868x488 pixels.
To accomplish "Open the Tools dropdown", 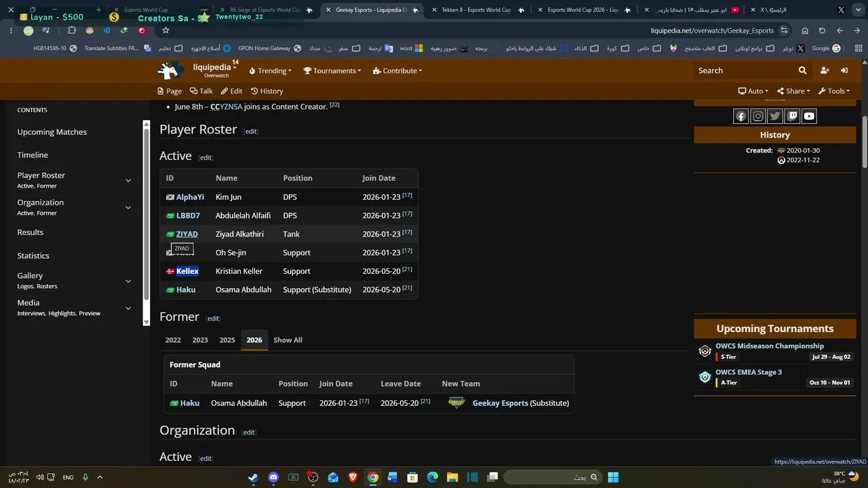I will 834,91.
